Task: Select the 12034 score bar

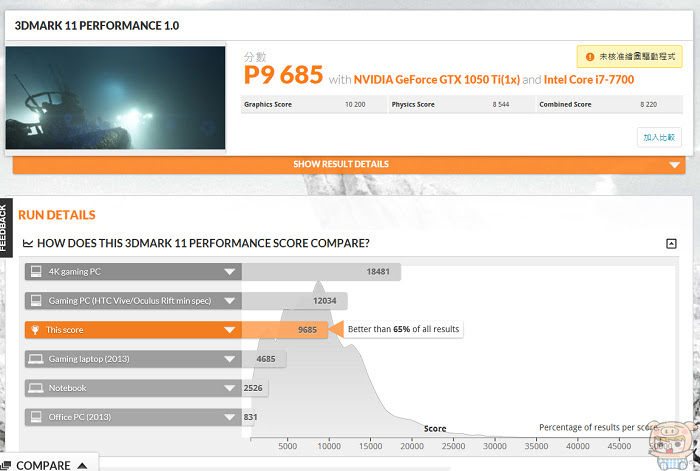Action: (295, 300)
